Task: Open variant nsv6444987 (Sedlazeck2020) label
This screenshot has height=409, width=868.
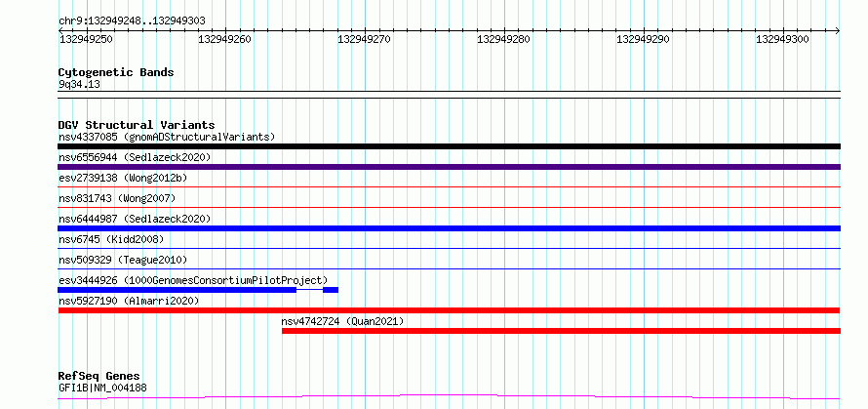Action: (135, 219)
